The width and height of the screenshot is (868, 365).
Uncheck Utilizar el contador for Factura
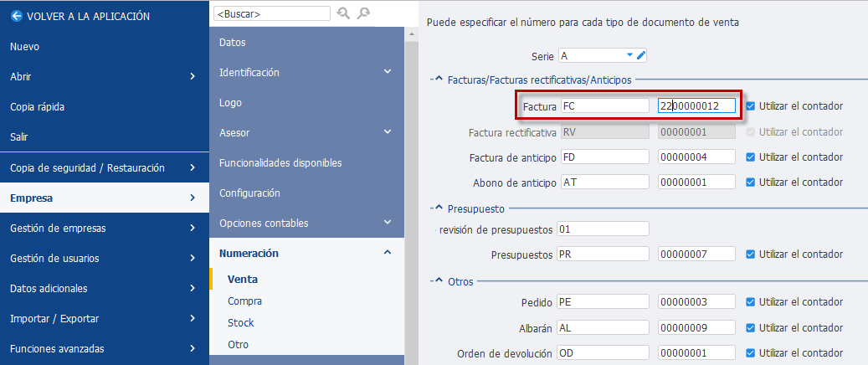tap(750, 105)
